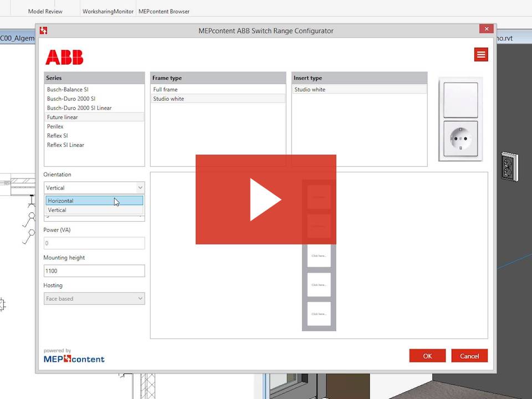The image size is (532, 399).
Task: Click the MEPcontent icon in the title bar
Action: [x=43, y=30]
